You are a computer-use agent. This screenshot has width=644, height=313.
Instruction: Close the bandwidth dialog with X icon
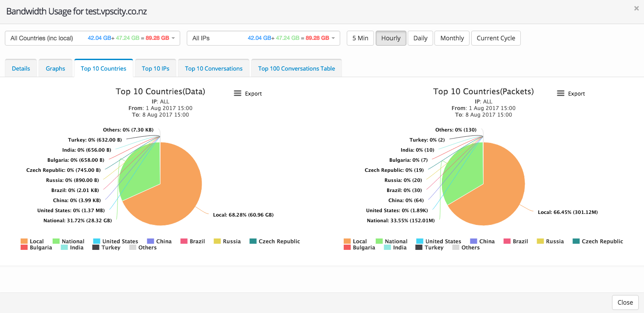click(x=636, y=8)
